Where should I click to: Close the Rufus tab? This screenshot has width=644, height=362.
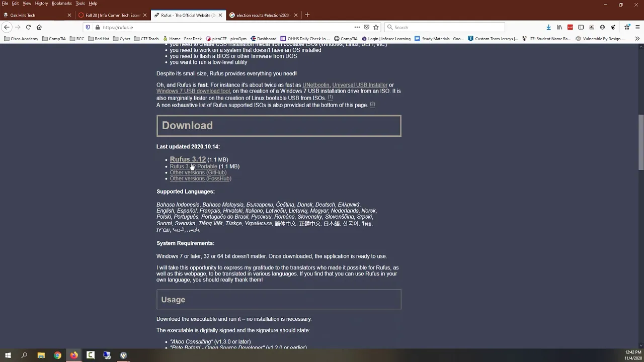220,15
